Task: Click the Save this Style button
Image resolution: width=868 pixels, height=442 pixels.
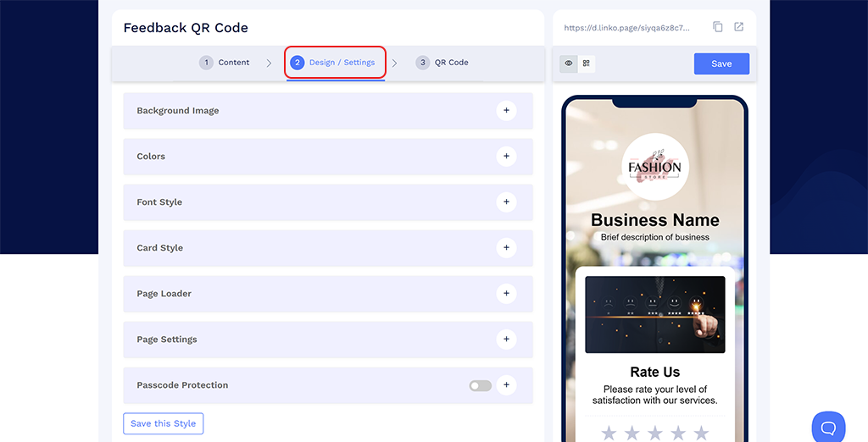Action: point(163,423)
